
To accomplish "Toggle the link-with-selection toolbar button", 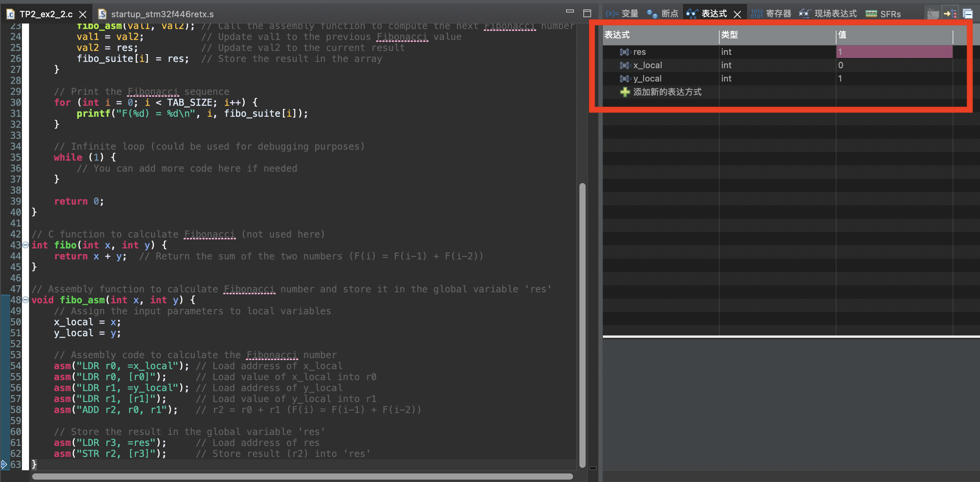I will coord(950,14).
